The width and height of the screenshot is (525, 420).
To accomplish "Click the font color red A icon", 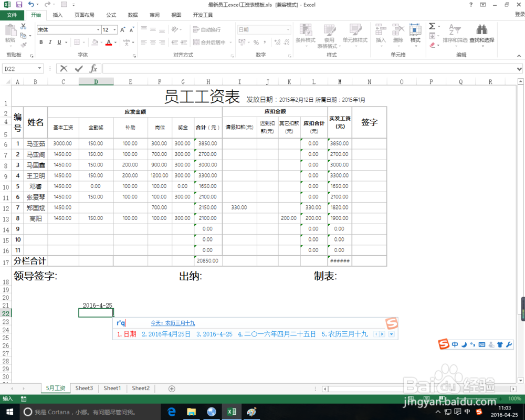I will 109,43.
